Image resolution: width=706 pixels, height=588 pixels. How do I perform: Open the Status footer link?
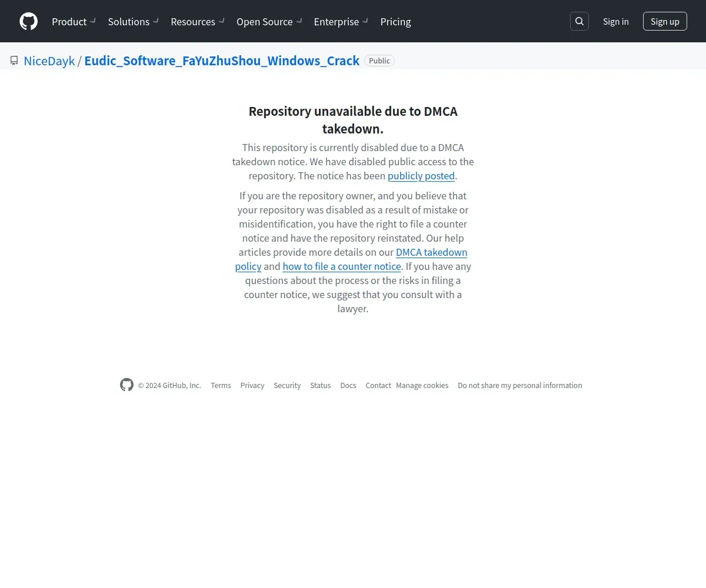click(x=321, y=386)
